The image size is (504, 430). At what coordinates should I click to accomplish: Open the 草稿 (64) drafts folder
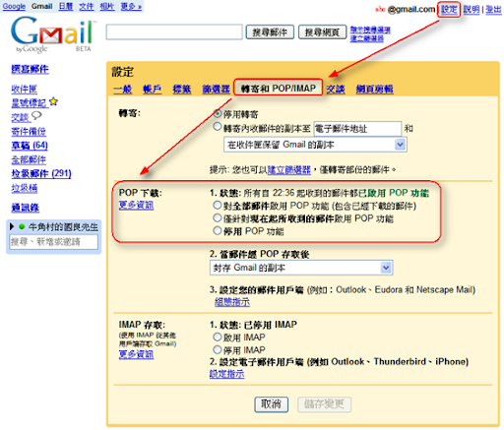click(x=30, y=145)
